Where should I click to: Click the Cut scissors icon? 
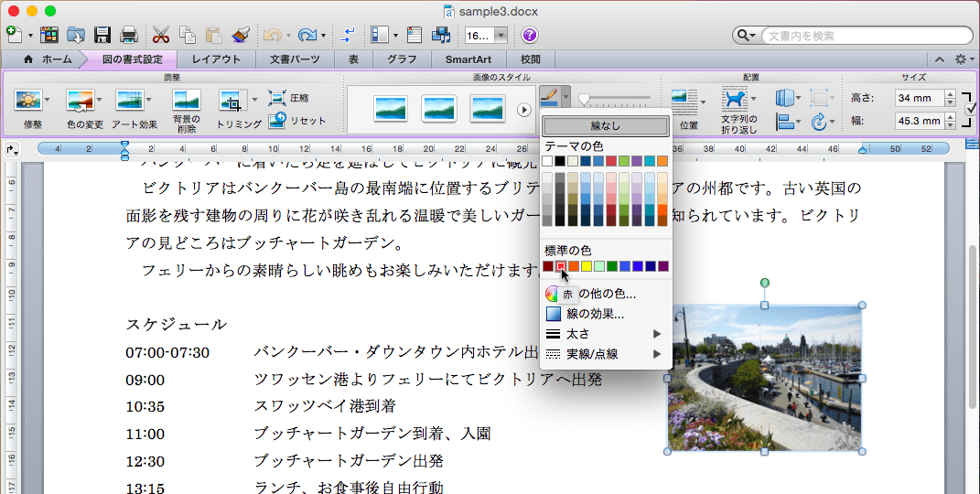[x=161, y=36]
